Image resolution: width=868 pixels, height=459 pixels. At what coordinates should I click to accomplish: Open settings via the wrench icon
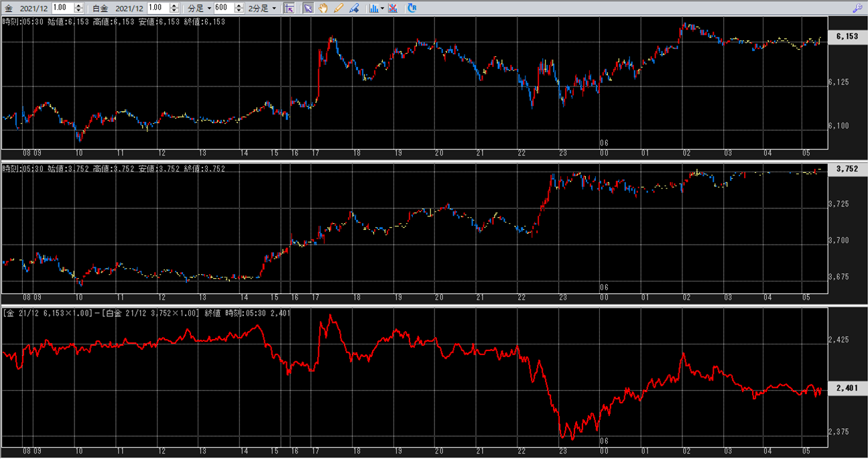tap(857, 8)
